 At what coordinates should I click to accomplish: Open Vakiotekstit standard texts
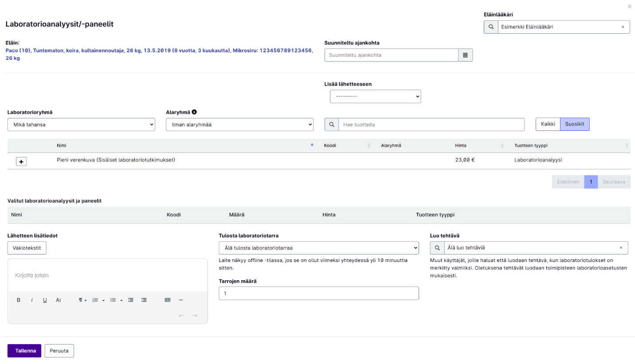(27, 248)
